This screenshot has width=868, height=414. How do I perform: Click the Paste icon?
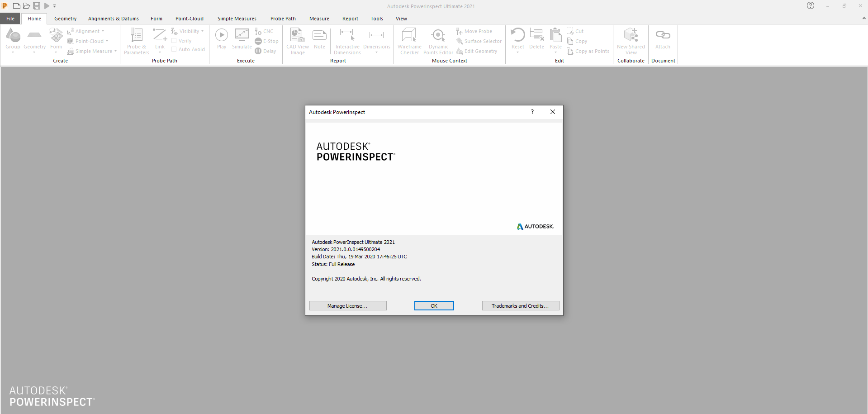pos(555,35)
